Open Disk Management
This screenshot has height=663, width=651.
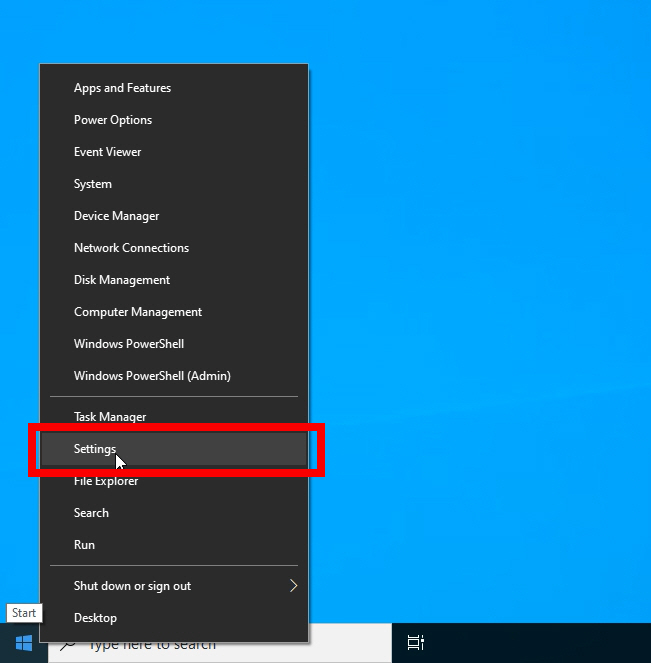[x=174, y=280]
